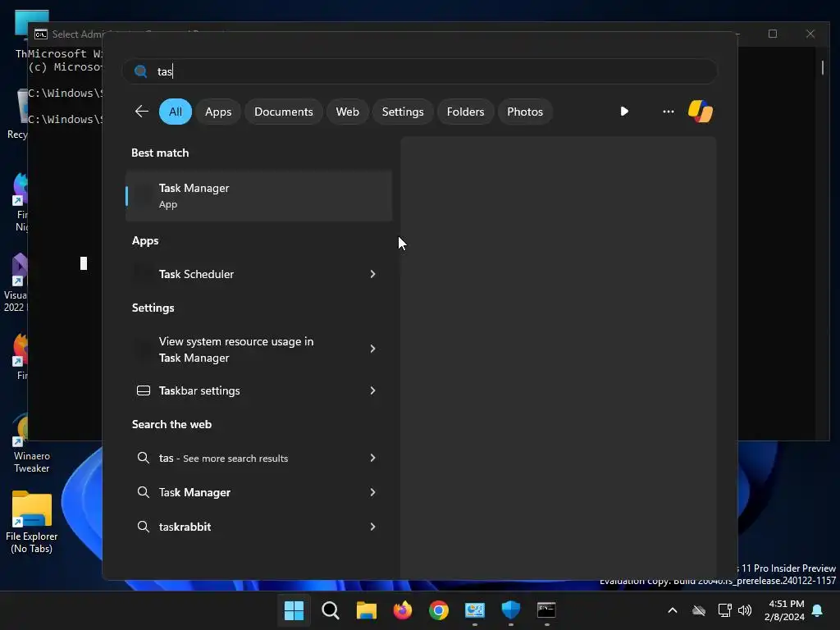Image resolution: width=840 pixels, height=630 pixels.
Task: Expand chevron for Task Manager web search
Action: 373,492
